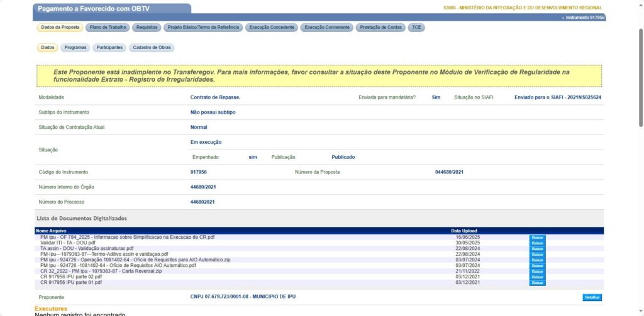Screen dimensions: 644x316
Task: Switch to the Participantes sub-tab
Action: (109, 48)
